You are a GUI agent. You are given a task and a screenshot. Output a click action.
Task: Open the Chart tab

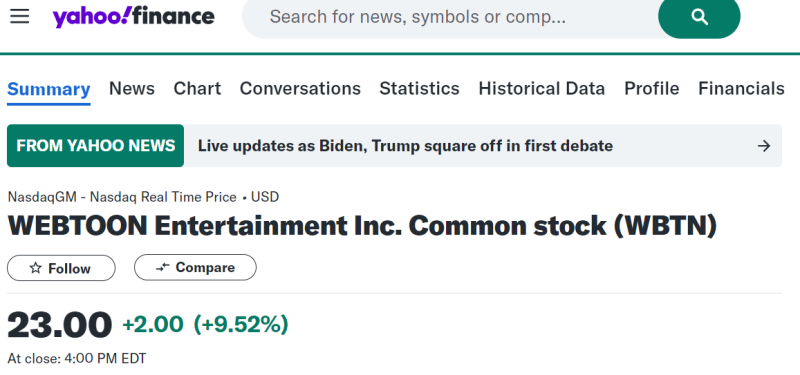(x=197, y=89)
